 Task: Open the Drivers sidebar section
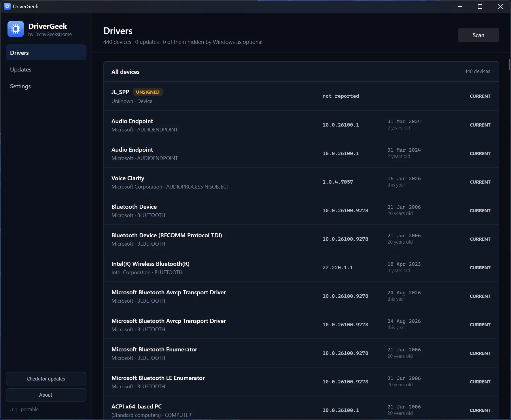tap(46, 52)
